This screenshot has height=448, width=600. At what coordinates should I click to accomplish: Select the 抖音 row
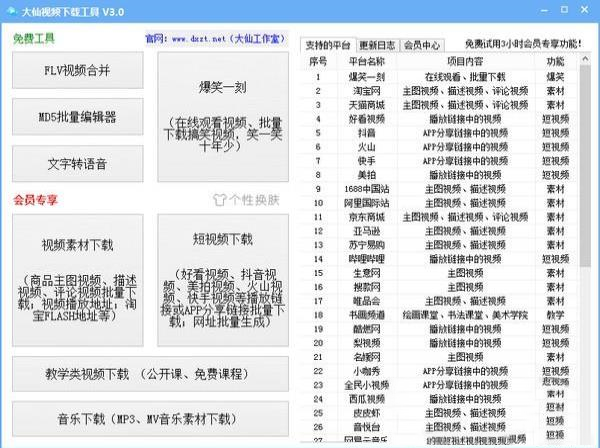click(439, 133)
